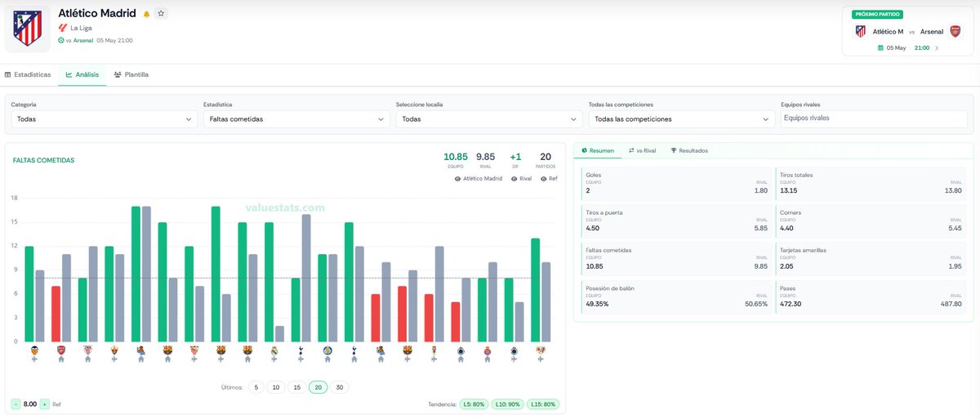
Task: Click the Real Madrid crest under the chart
Action: click(274, 350)
